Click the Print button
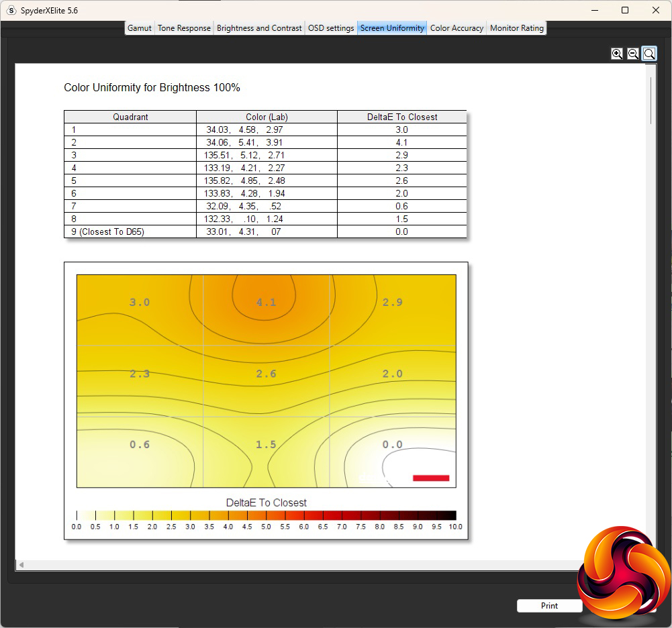 [549, 605]
